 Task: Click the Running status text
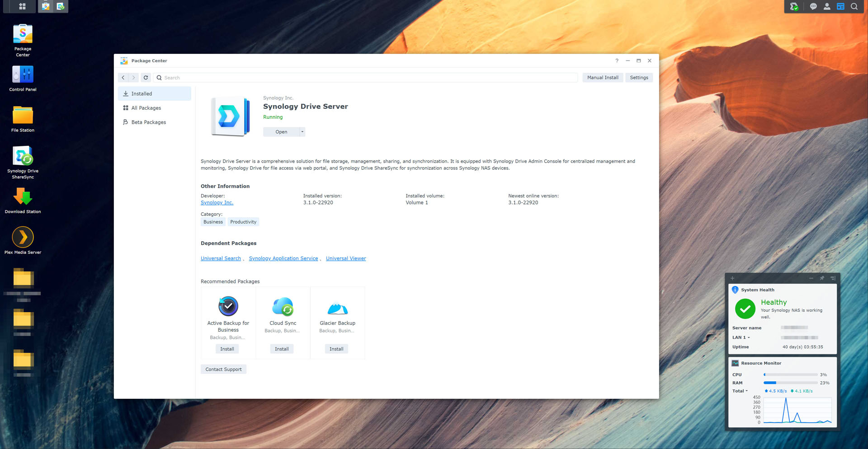click(x=273, y=117)
